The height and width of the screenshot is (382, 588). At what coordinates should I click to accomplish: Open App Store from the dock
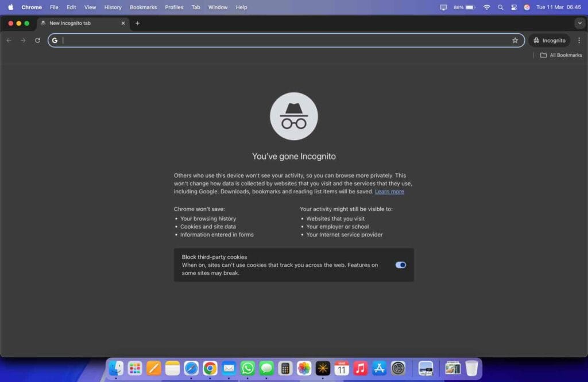[379, 368]
